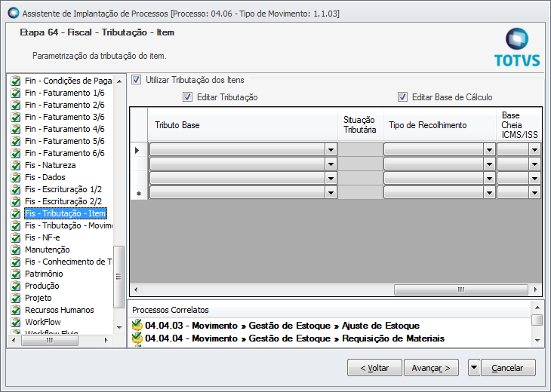This screenshot has height=392, width=551.
Task: Click the Avançar button
Action: 431,367
